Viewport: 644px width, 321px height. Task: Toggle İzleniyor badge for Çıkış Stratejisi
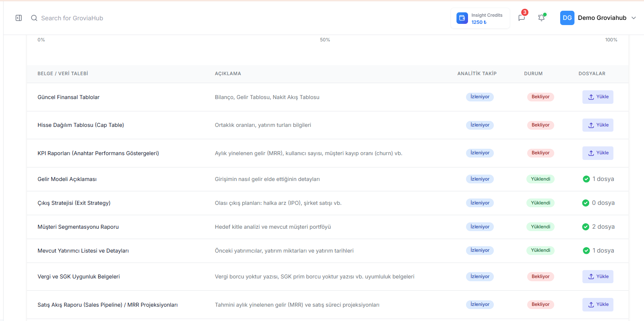point(480,203)
